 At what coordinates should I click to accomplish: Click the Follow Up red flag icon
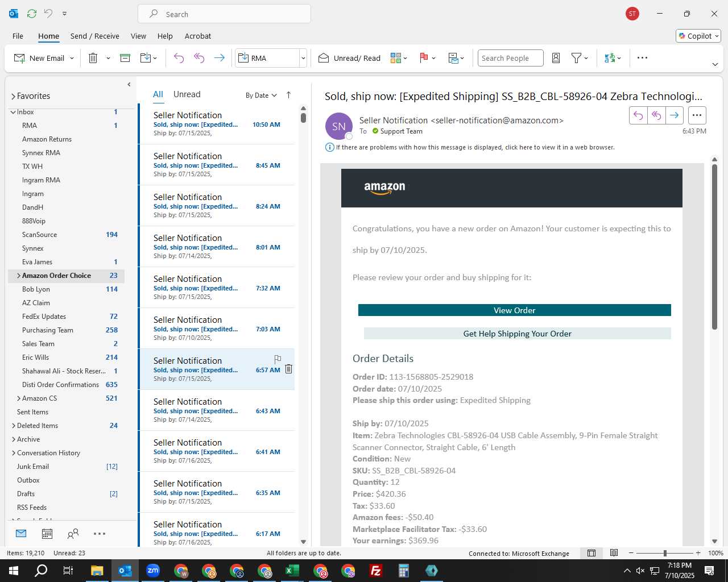pos(424,58)
